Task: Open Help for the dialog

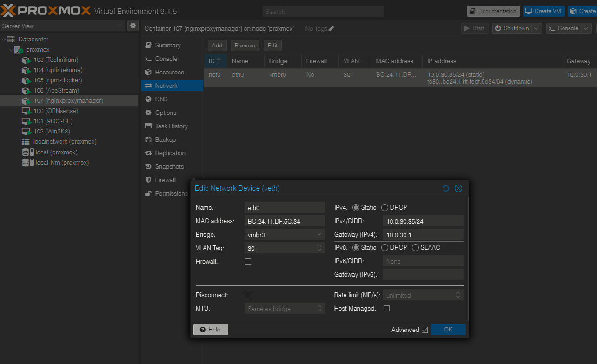Action: (x=211, y=330)
